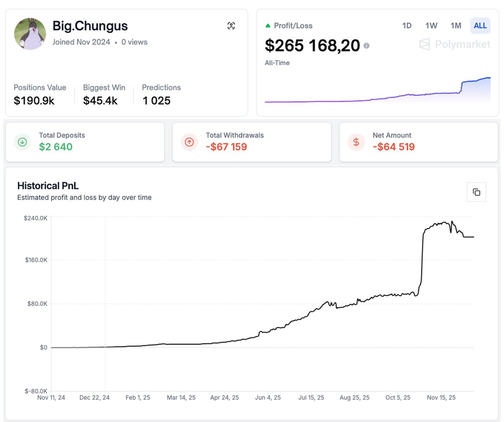
Task: Click the red withdrawal arrow icon
Action: click(x=189, y=142)
